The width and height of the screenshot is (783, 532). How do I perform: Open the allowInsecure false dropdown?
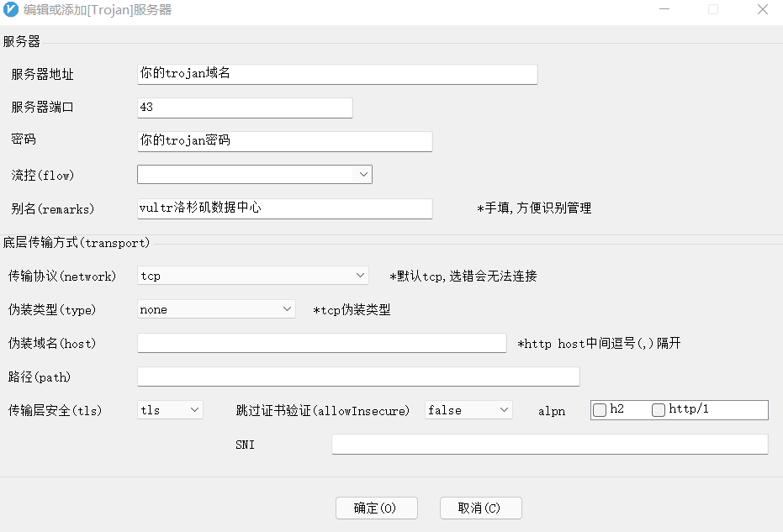[x=468, y=410]
